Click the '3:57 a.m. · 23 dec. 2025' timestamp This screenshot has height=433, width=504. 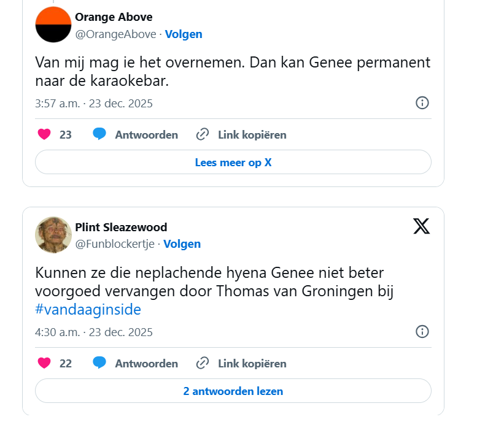click(x=94, y=103)
